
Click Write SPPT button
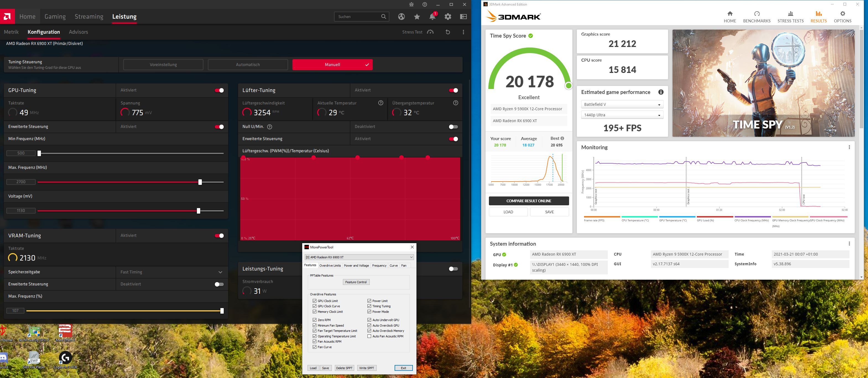(366, 368)
